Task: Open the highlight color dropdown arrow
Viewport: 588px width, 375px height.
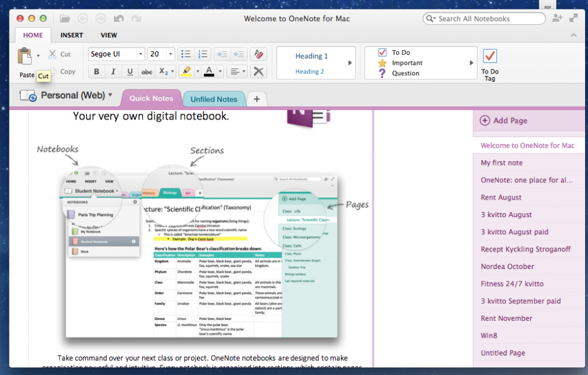Action: point(197,71)
